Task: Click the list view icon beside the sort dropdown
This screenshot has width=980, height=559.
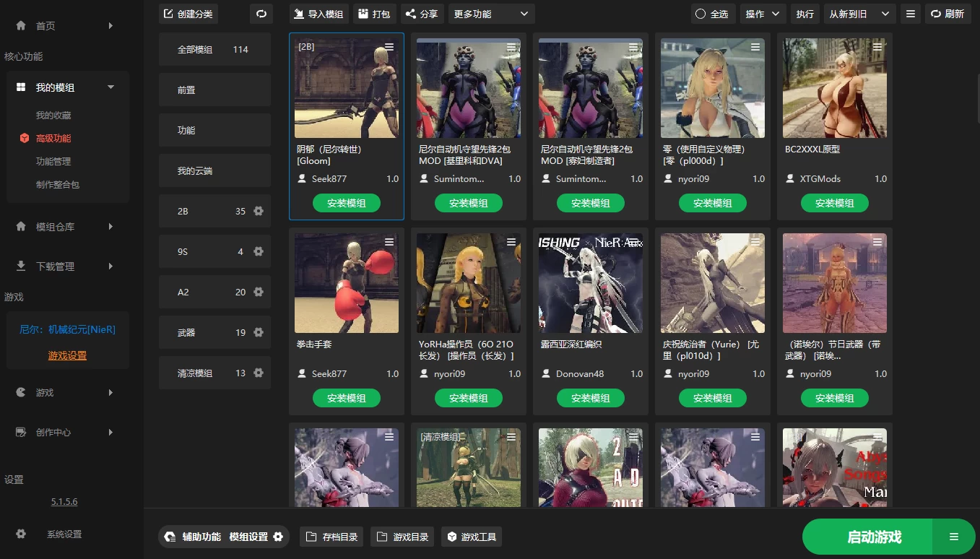Action: coord(910,13)
